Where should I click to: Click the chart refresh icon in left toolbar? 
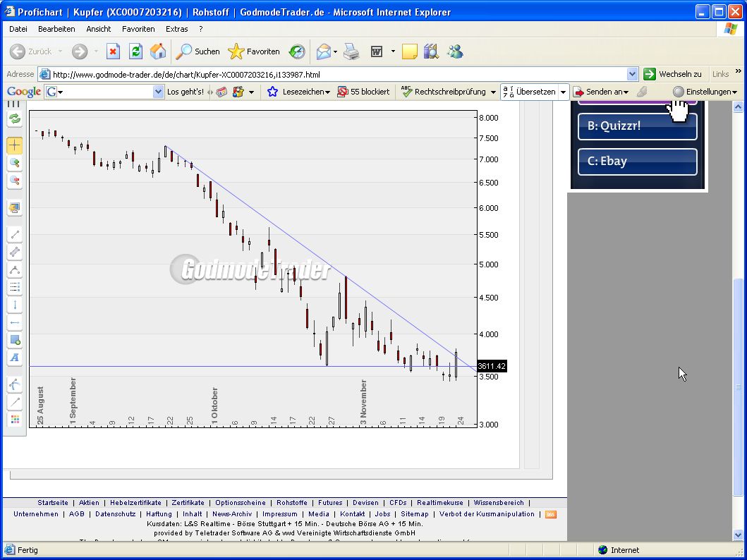click(x=15, y=118)
